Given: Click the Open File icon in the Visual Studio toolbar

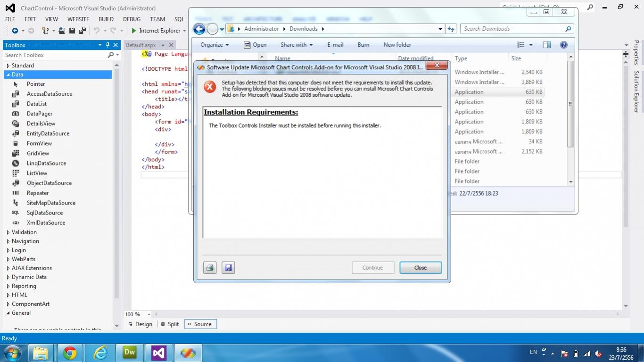Looking at the screenshot, I should click(x=62, y=31).
